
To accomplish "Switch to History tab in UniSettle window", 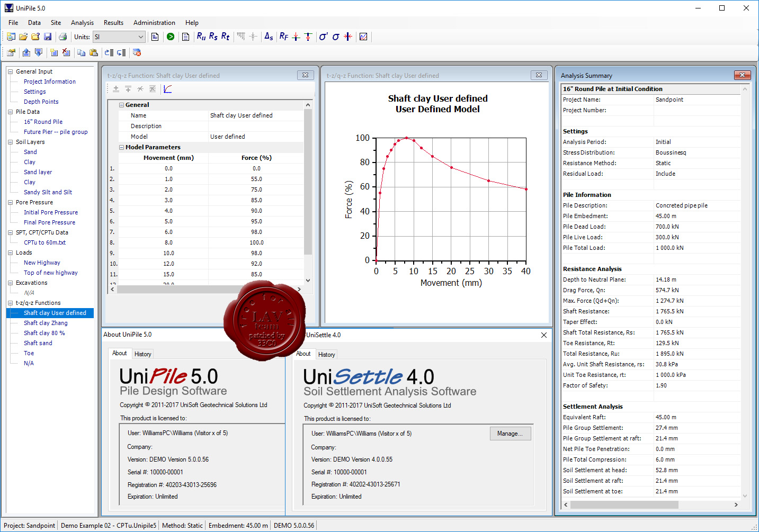I will coord(326,355).
